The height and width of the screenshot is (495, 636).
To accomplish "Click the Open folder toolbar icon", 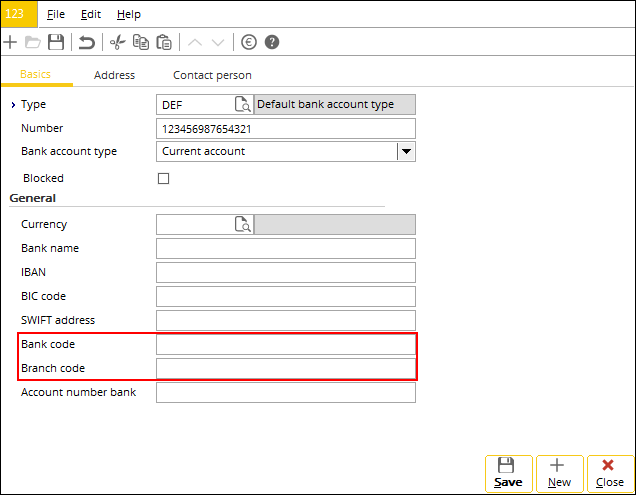I will [33, 42].
